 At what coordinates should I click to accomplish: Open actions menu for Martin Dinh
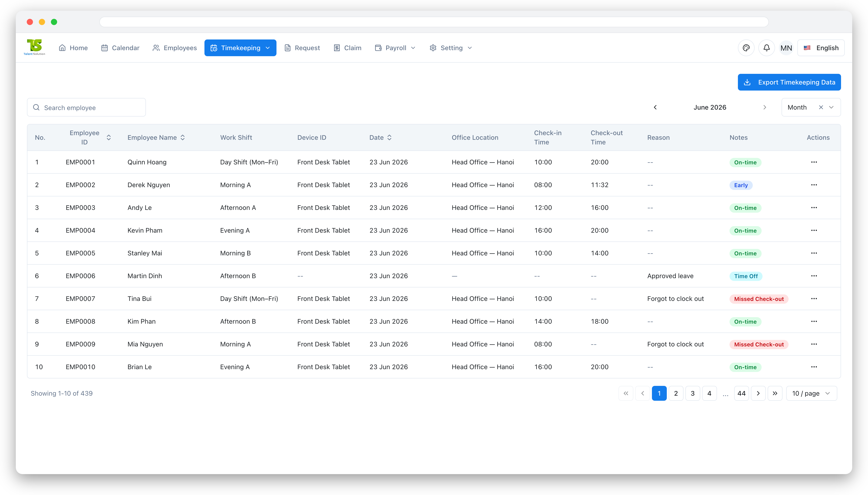click(814, 276)
